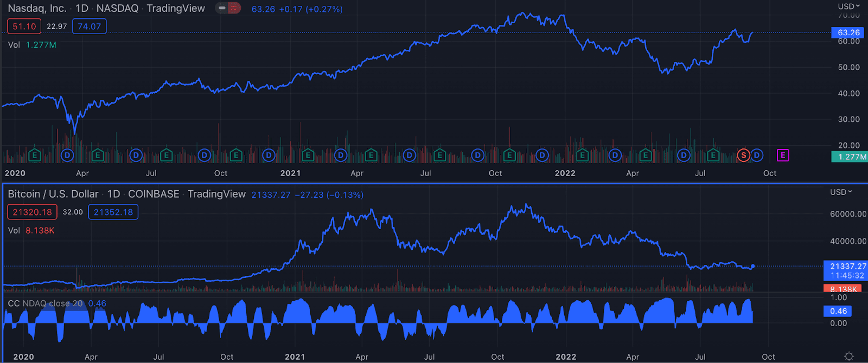The image size is (868, 363).
Task: Toggle the gray pill switch beside TradingView
Action: (x=222, y=8)
